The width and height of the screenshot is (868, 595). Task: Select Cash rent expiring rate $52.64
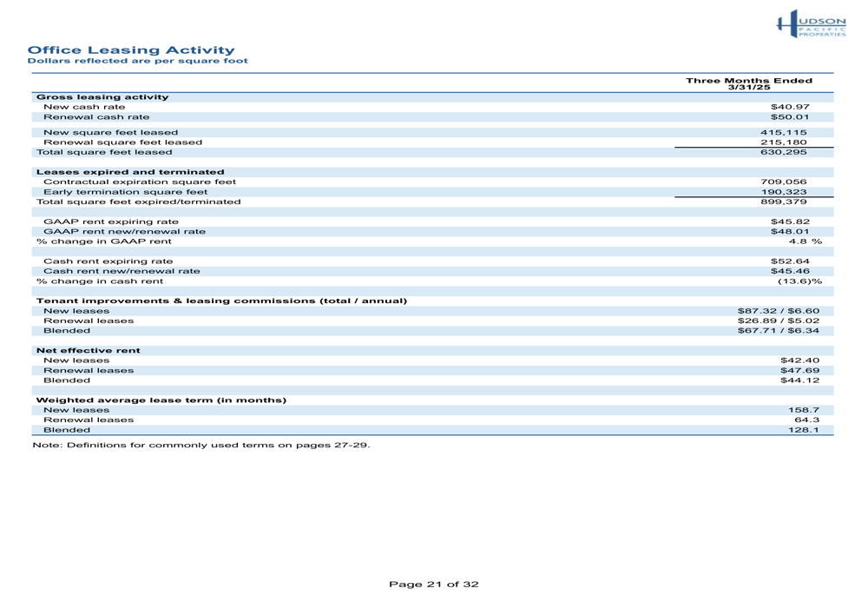[790, 261]
